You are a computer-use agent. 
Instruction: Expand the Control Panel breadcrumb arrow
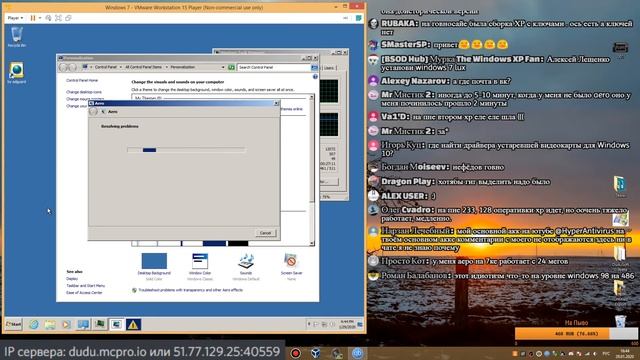pyautogui.click(x=120, y=67)
